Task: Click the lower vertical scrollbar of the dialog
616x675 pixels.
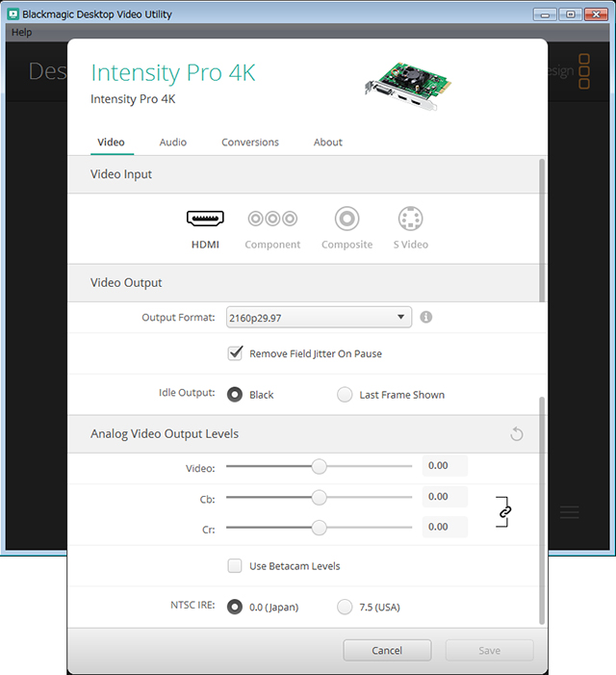Action: [x=542, y=510]
